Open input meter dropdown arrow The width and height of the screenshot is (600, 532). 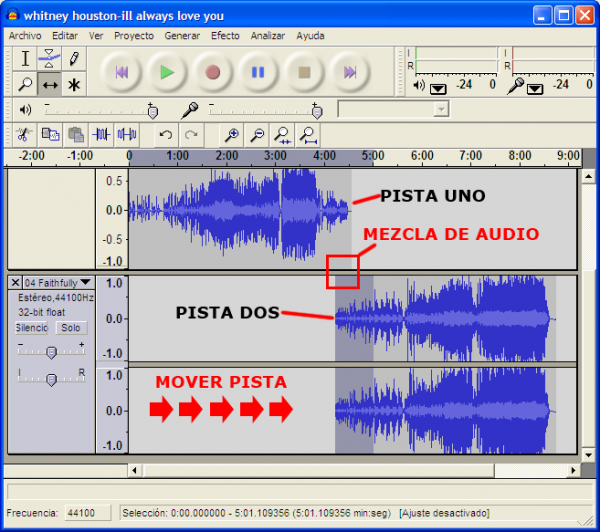pos(535,89)
